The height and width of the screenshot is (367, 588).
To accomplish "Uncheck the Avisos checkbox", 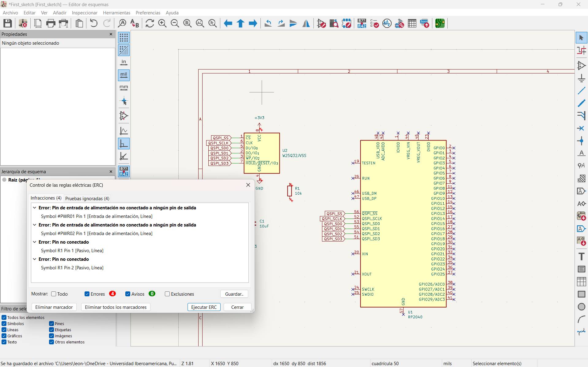I will click(x=128, y=294).
